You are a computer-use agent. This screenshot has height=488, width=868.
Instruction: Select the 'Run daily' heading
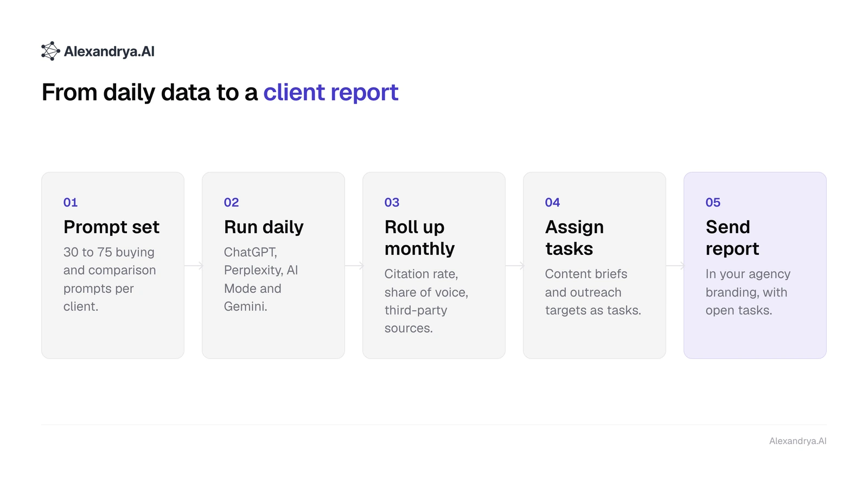pyautogui.click(x=264, y=227)
